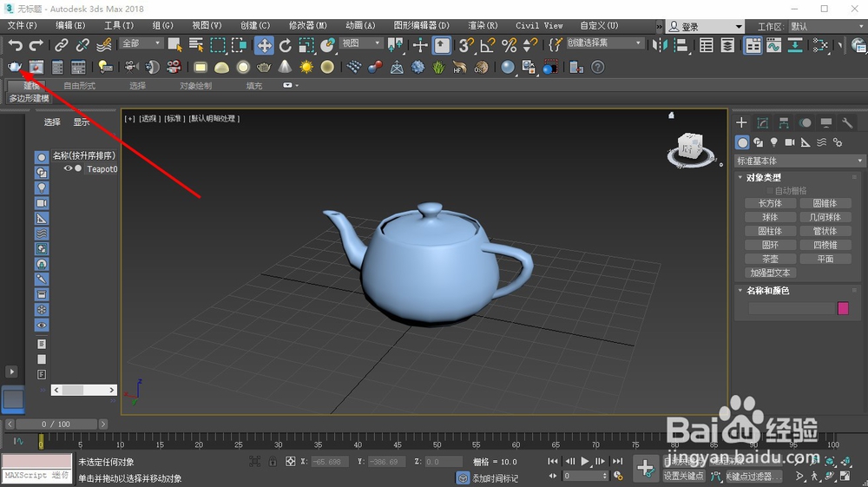Open the 标准基本体 dropdown
Screen dimensions: 868x487
(799, 161)
